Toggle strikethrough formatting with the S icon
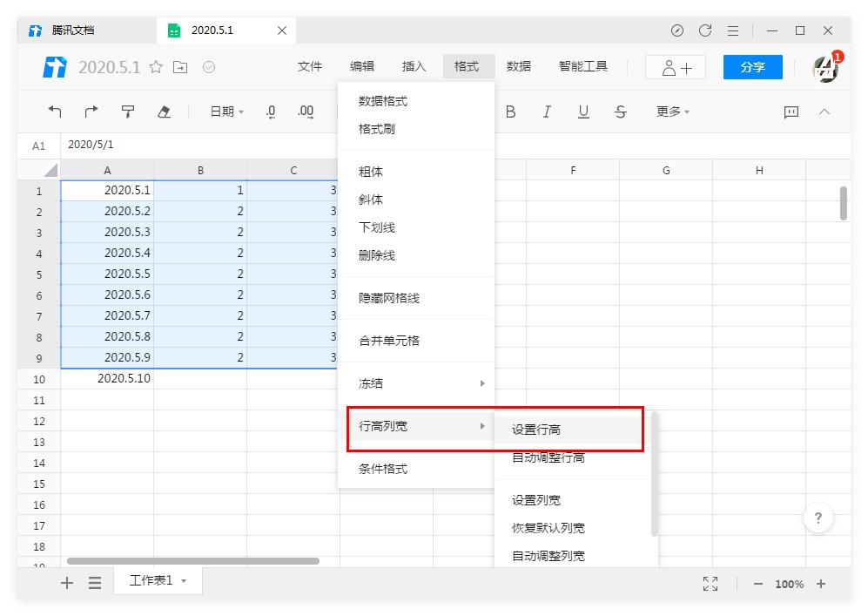The image size is (868, 616). pyautogui.click(x=621, y=112)
